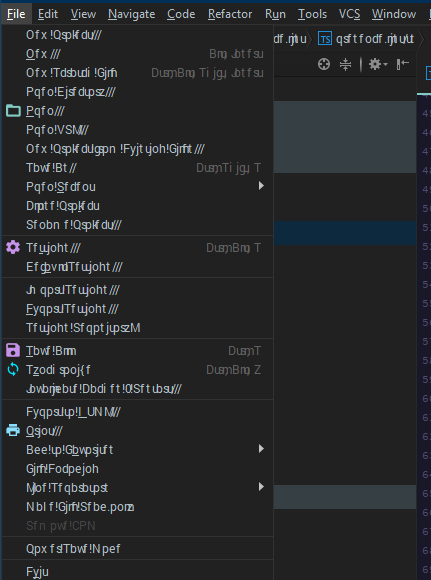The height and width of the screenshot is (580, 431).
Task: Select the "Pqfo!Ejsfdupsz///" entry
Action: tap(137, 92)
